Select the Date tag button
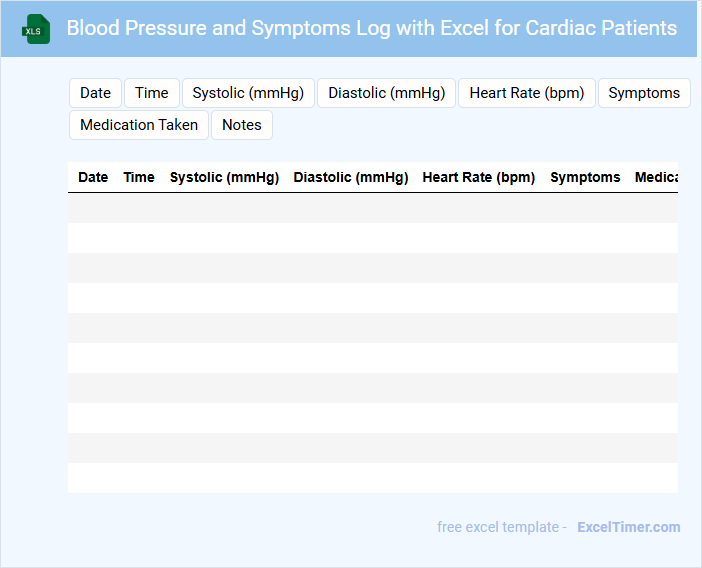The height and width of the screenshot is (568, 702). click(x=95, y=93)
